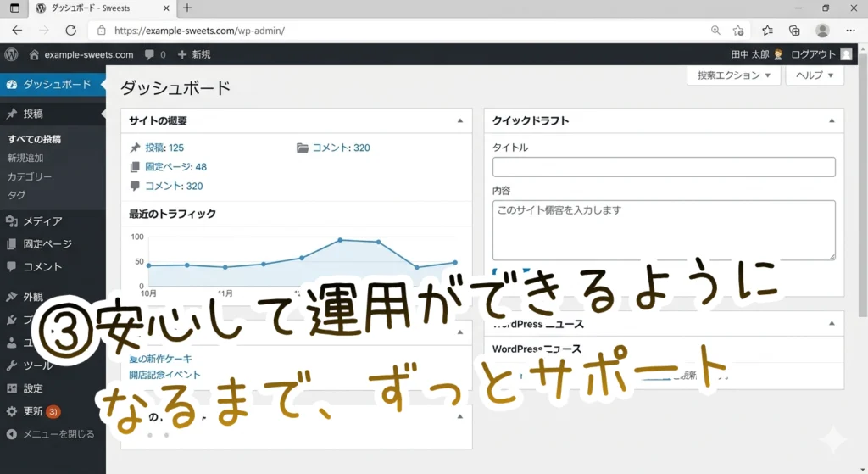The image size is (868, 474).
Task: Click ログアウト link
Action: pyautogui.click(x=813, y=54)
